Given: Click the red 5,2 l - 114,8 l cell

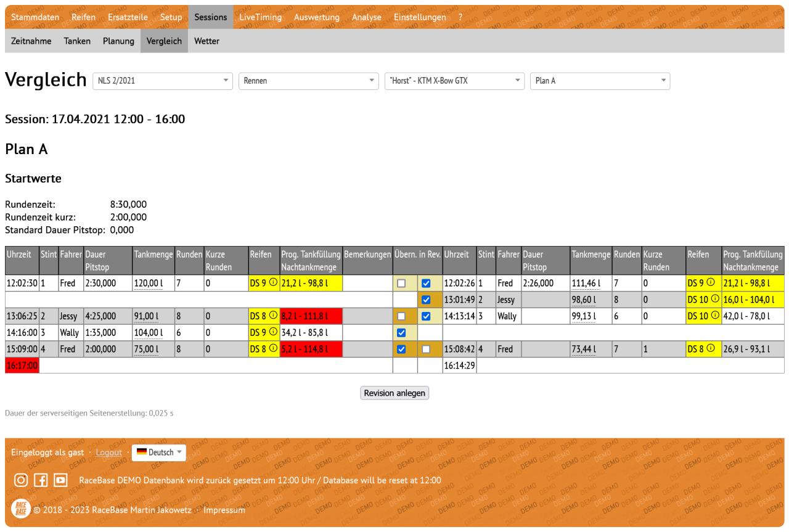Looking at the screenshot, I should point(311,349).
